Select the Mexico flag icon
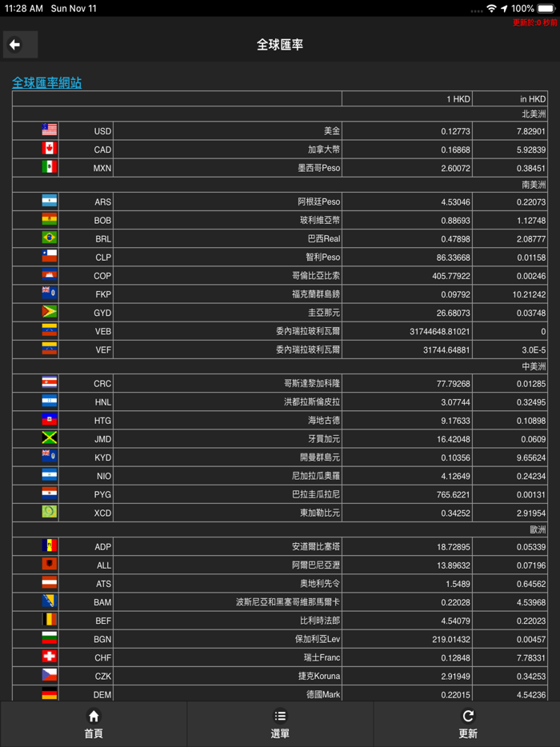Screen dimensions: 560x747 [50, 167]
